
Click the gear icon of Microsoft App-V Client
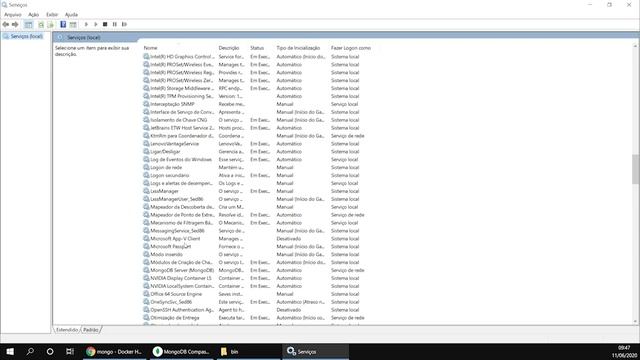146,239
